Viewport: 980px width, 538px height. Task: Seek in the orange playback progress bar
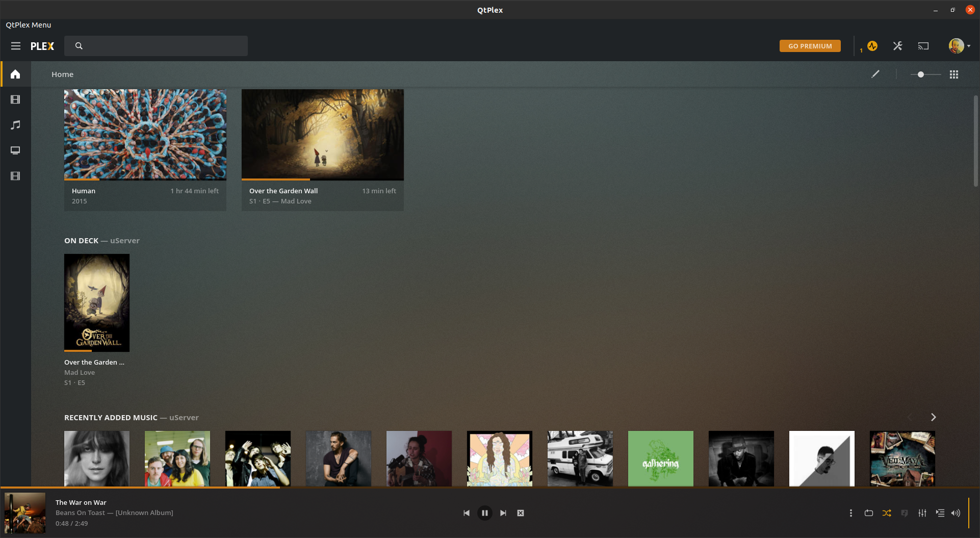(489, 488)
